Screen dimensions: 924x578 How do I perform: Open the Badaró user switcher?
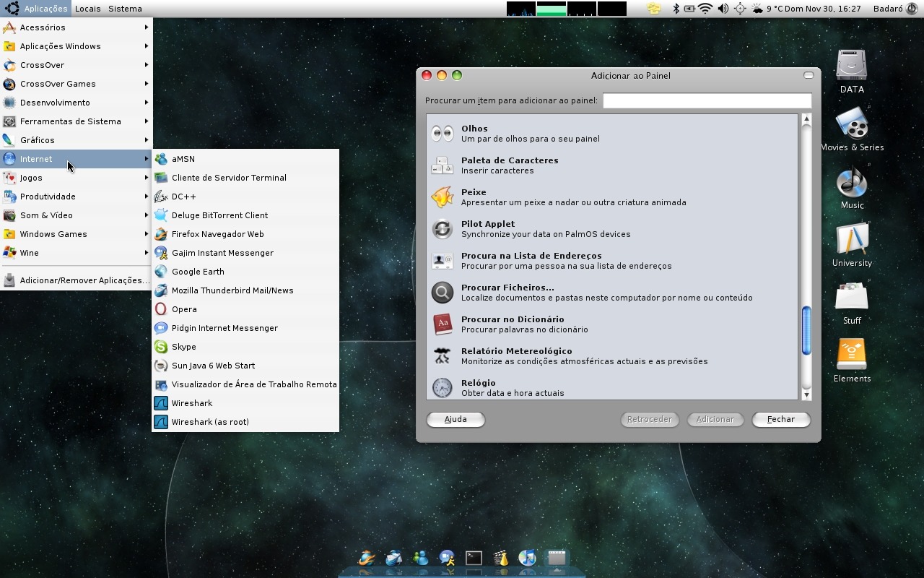tap(888, 9)
